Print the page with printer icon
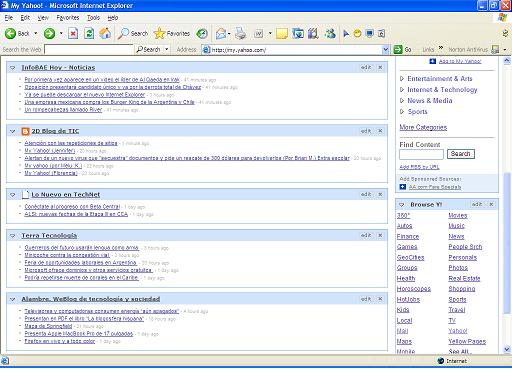The width and height of the screenshot is (512, 369). 241,33
